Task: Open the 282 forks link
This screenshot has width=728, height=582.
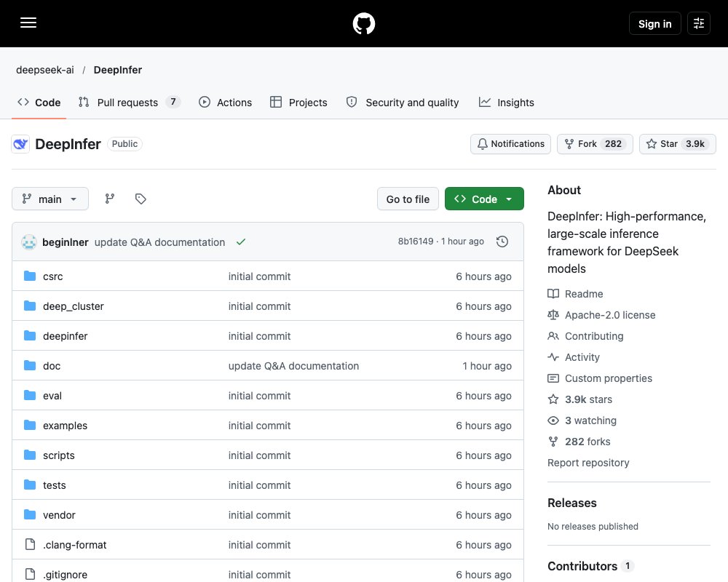Action: pyautogui.click(x=587, y=442)
